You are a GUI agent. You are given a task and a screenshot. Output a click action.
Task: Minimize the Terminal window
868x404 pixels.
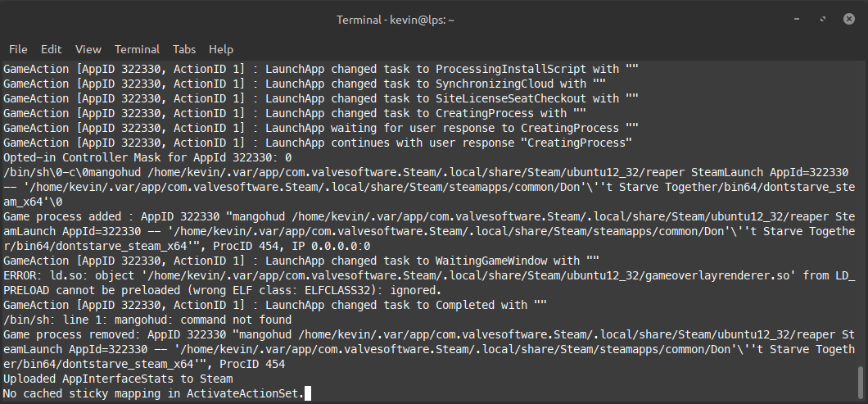tap(796, 20)
